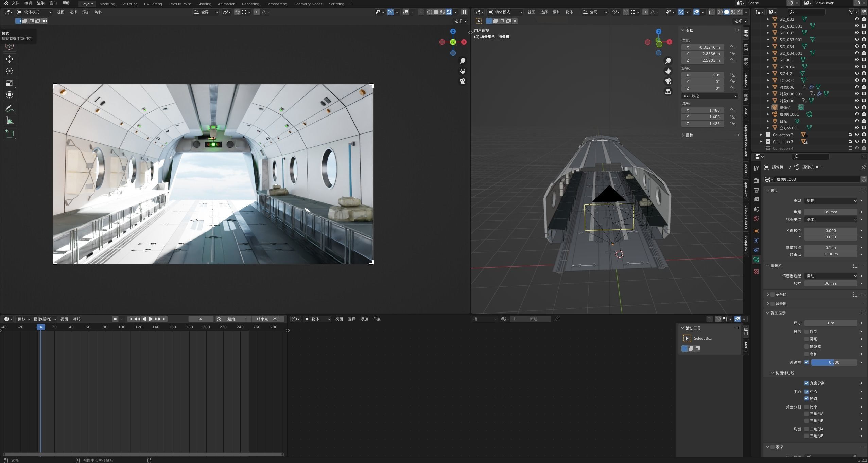The height and width of the screenshot is (463, 868).
Task: Open Tool properties tab icon
Action: click(756, 168)
